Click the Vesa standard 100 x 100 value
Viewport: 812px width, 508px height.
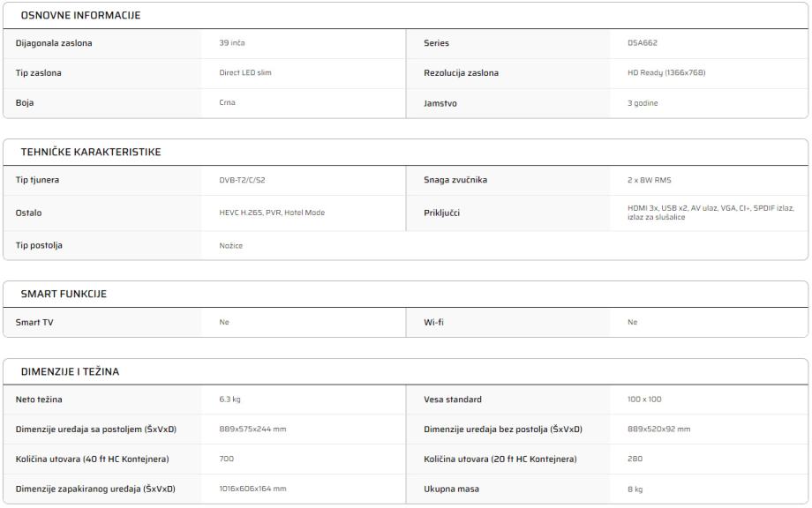(x=644, y=400)
